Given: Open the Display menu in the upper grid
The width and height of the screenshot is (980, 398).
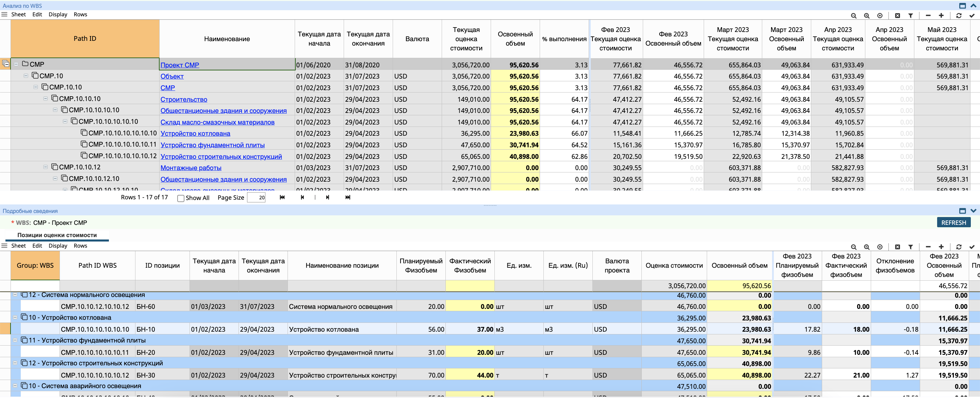Looking at the screenshot, I should pyautogui.click(x=58, y=15).
